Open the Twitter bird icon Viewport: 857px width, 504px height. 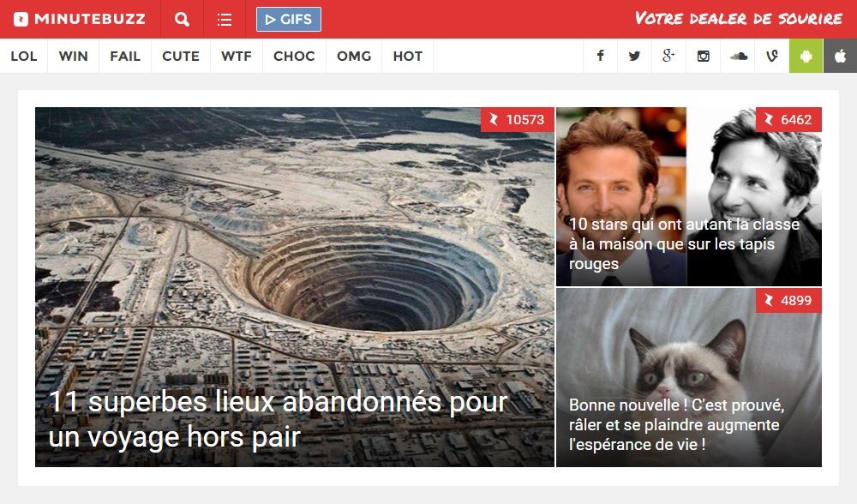click(634, 56)
